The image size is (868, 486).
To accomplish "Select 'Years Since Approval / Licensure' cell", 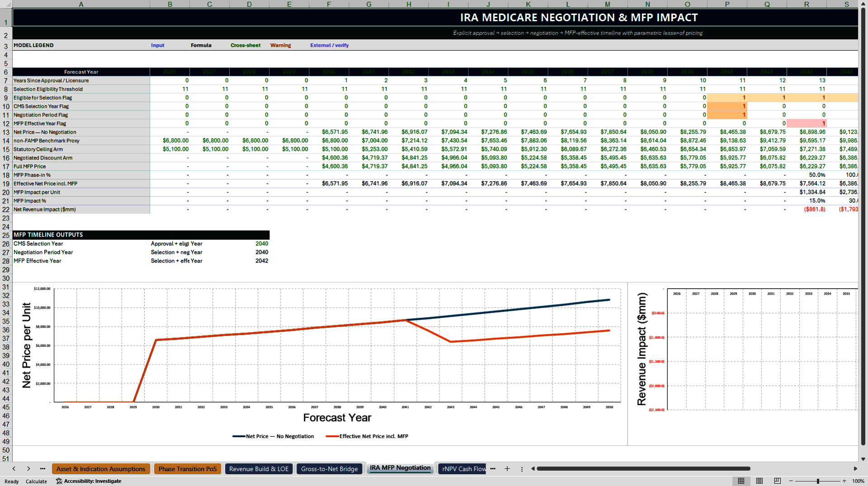I will click(x=81, y=81).
